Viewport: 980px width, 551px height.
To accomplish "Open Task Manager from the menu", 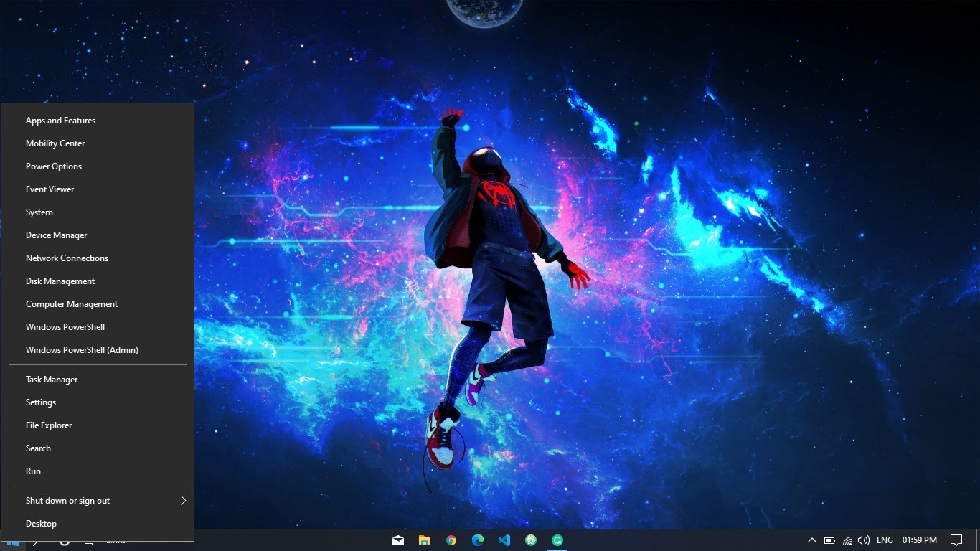I will point(98,380).
